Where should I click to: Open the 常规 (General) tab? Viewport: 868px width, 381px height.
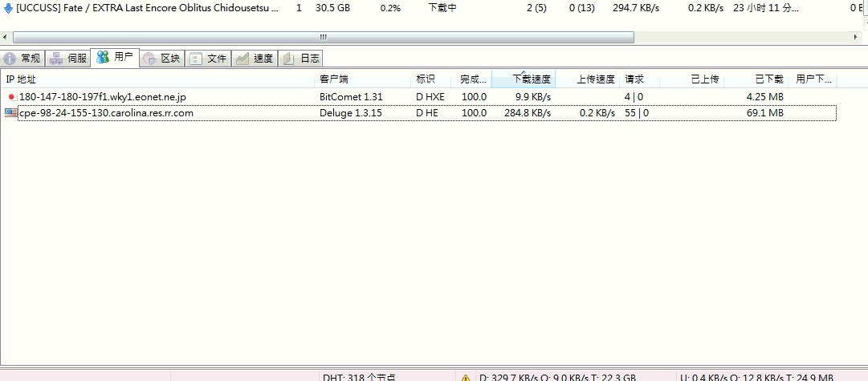(22, 59)
